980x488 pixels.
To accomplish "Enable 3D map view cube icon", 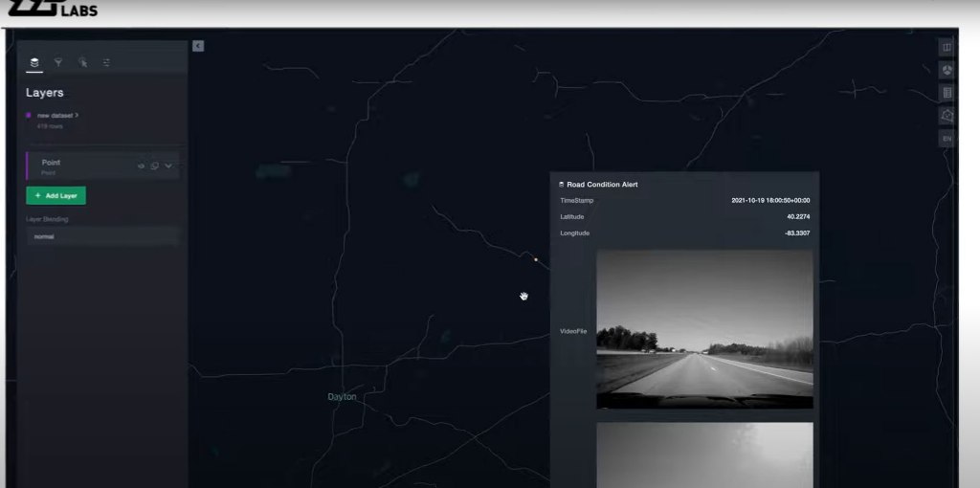I will (947, 70).
